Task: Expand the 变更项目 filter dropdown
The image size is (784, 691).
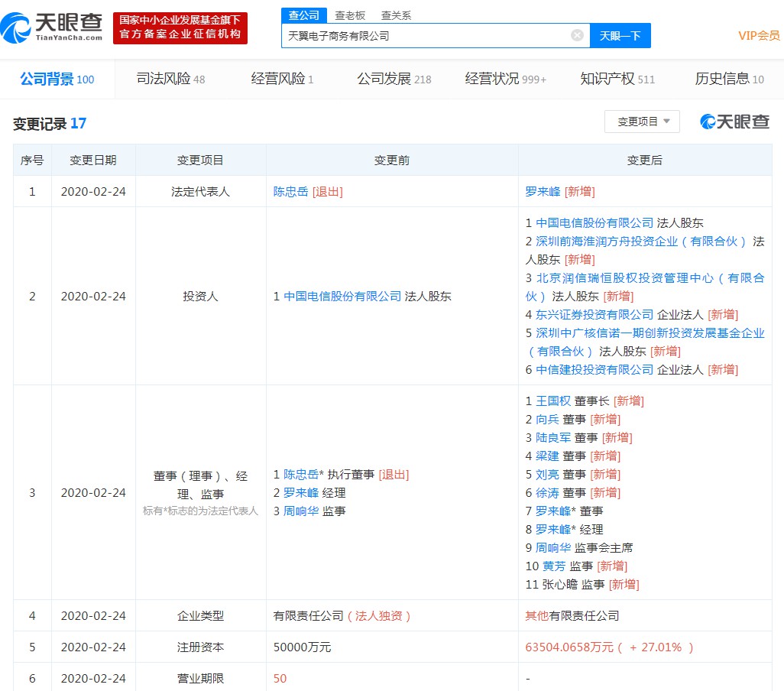Action: [x=642, y=122]
